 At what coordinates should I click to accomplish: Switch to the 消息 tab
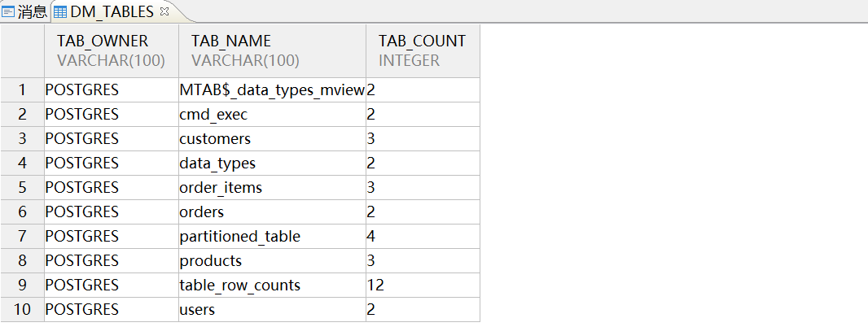pos(25,11)
